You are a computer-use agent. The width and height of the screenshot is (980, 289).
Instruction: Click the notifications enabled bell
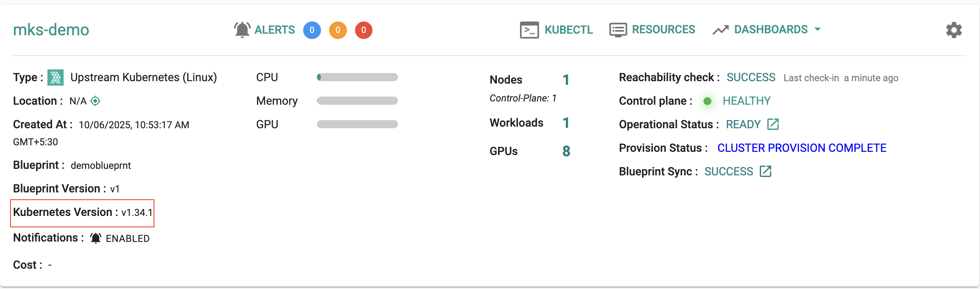click(96, 238)
